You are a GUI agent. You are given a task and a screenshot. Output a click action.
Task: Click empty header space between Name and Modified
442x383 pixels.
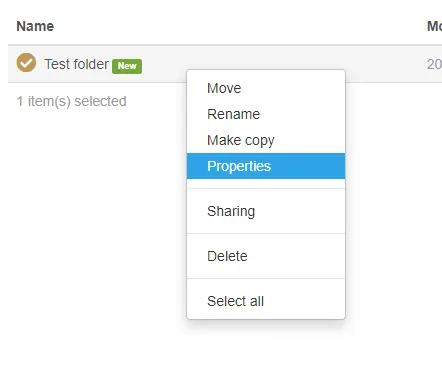pos(240,26)
